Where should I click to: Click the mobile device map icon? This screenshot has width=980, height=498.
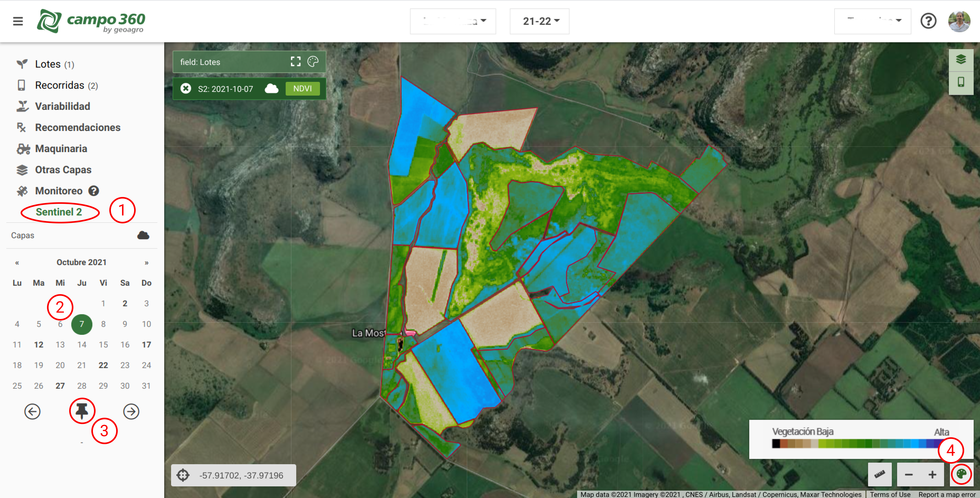[x=961, y=82]
